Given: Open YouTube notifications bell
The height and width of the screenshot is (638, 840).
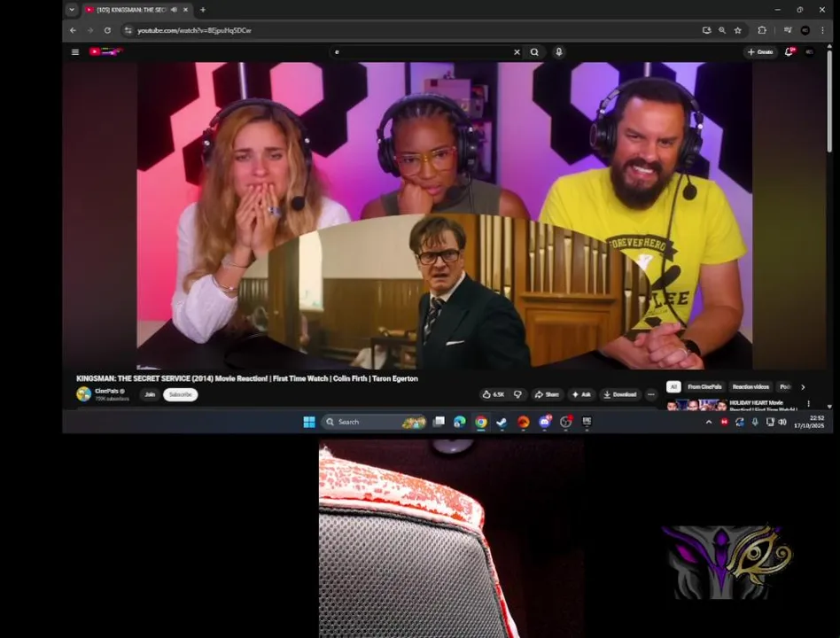Looking at the screenshot, I should point(789,52).
